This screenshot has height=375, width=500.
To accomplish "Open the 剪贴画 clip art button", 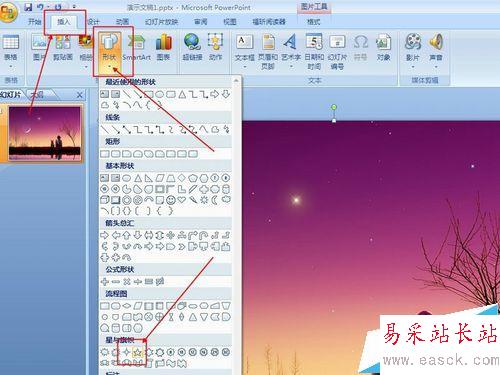I will [63, 47].
